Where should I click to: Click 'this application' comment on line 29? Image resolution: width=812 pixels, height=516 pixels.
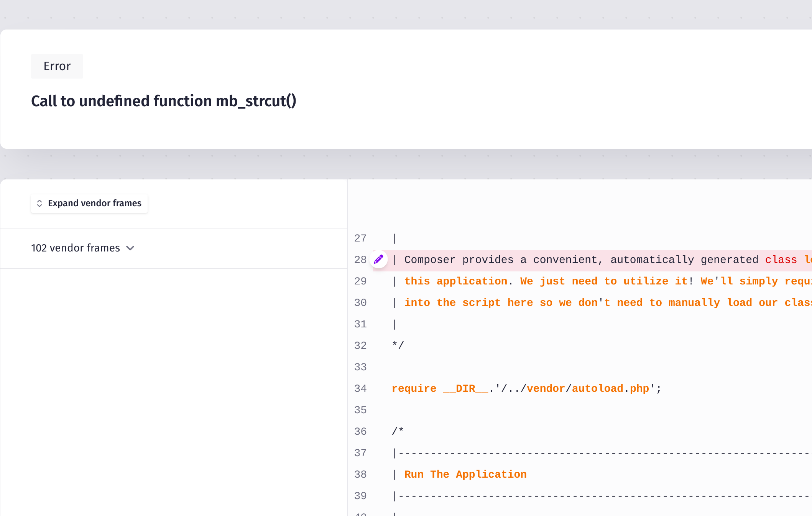(x=455, y=281)
